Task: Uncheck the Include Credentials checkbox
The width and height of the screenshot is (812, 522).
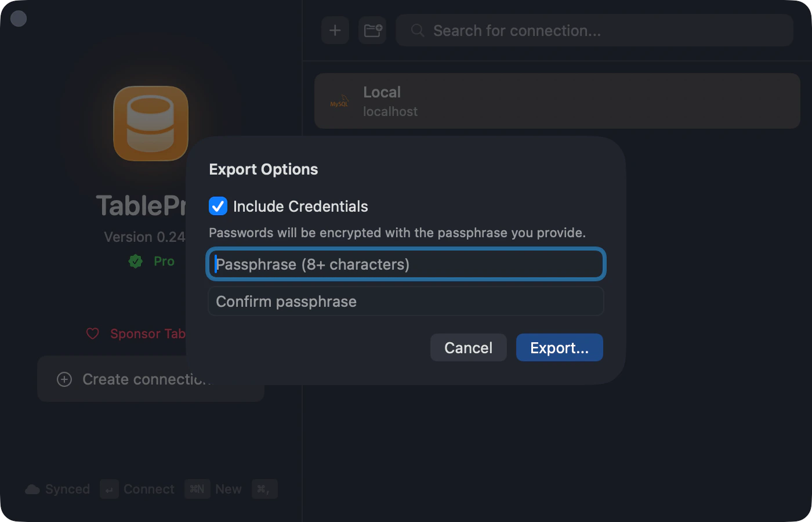Action: [217, 206]
